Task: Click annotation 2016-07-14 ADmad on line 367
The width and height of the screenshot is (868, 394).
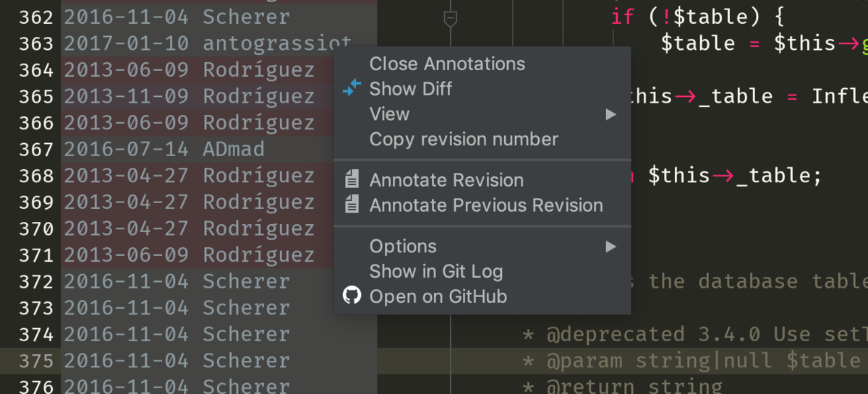Action: pyautogui.click(x=164, y=149)
